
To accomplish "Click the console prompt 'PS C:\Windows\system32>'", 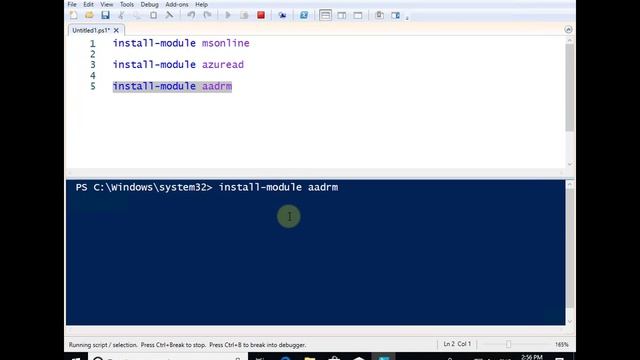I will [144, 187].
